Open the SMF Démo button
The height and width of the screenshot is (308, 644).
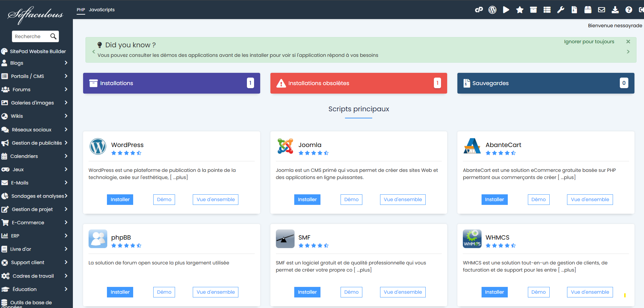pyautogui.click(x=351, y=292)
